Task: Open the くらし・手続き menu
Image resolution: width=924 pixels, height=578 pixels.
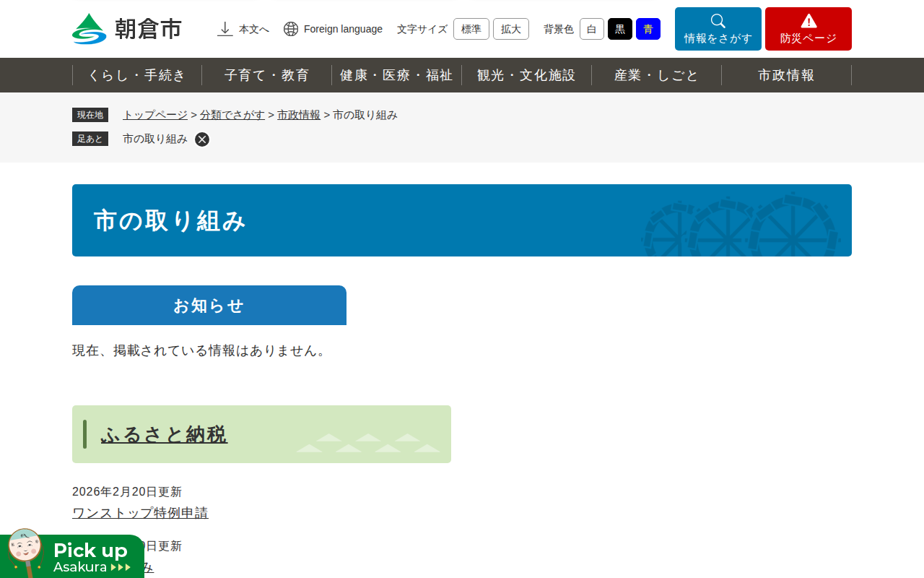Action: click(137, 75)
